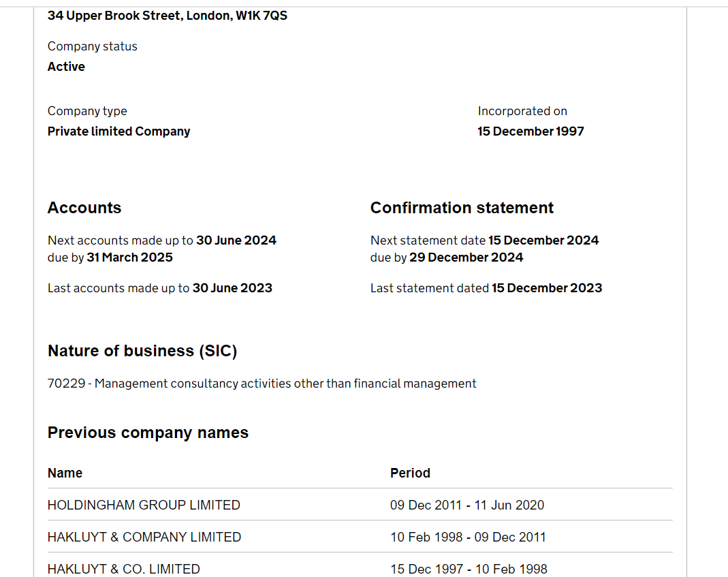
Task: Click the Nature of business (SIC) heading
Action: [x=142, y=351]
